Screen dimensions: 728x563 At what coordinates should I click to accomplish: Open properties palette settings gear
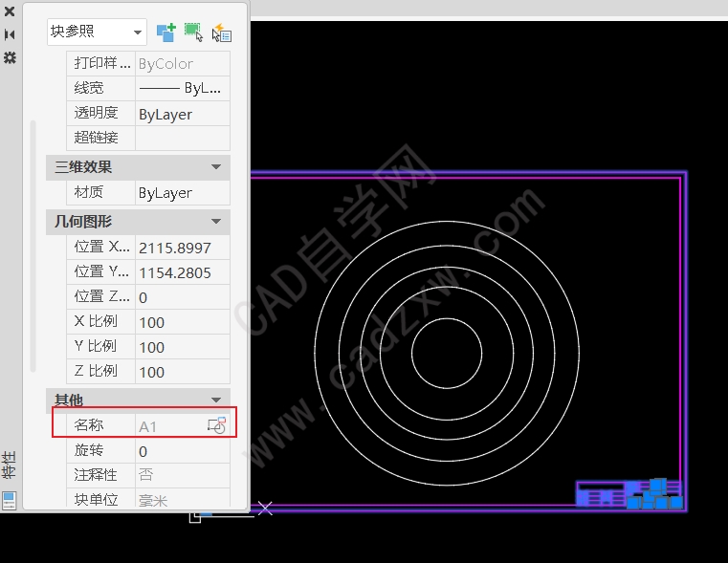(x=10, y=57)
